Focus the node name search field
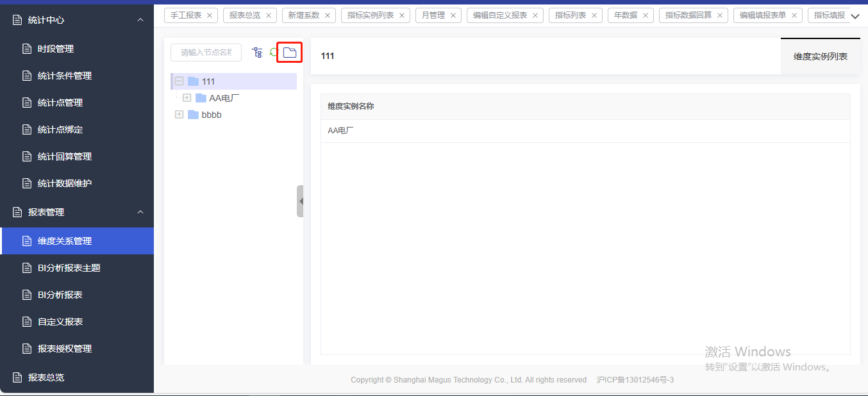Screen dimensions: 868x396 click(x=206, y=53)
